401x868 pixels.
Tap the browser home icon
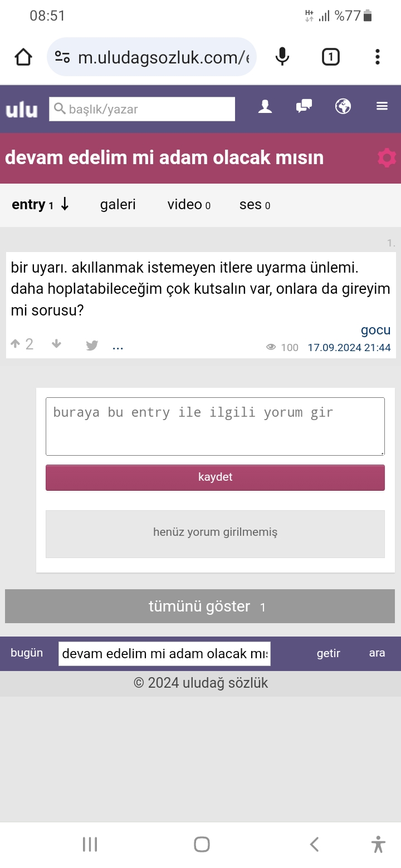tap(23, 57)
